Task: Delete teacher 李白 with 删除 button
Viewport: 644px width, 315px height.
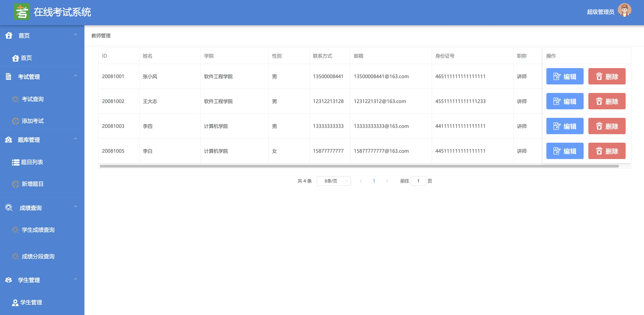Action: [607, 151]
